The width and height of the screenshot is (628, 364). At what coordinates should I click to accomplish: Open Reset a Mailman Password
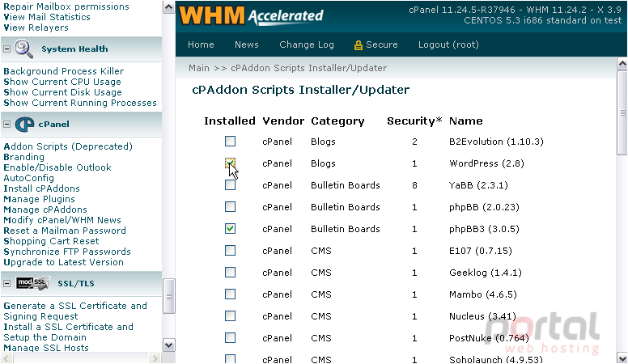65,231
